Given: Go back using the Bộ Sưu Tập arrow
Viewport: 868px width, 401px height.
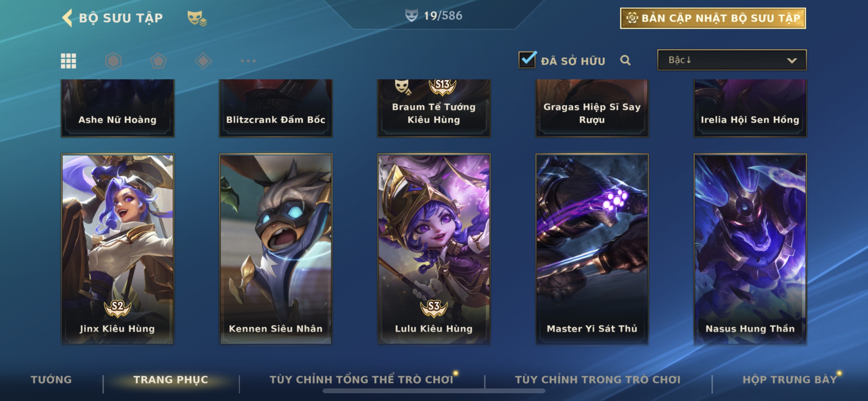Looking at the screenshot, I should (67, 18).
